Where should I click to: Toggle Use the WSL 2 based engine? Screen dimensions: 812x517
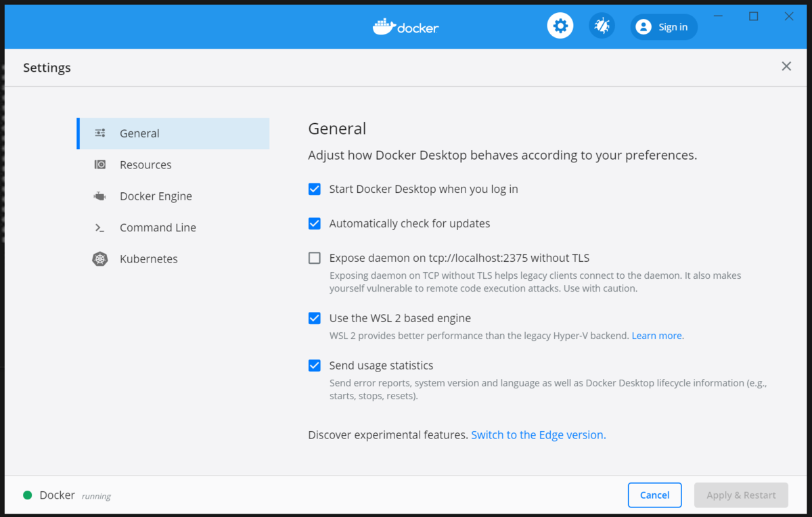click(315, 318)
